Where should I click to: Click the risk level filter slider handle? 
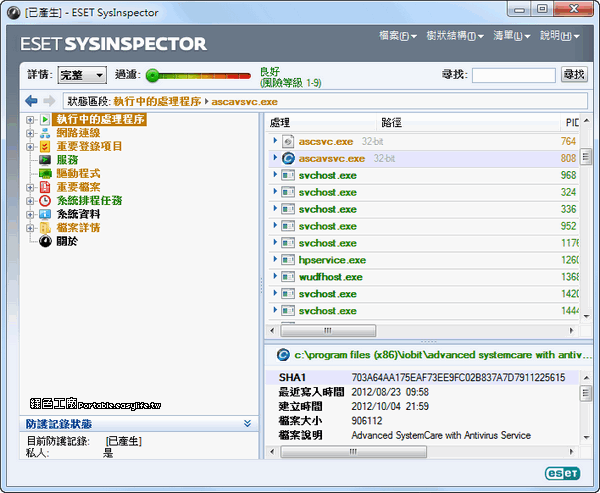point(153,75)
